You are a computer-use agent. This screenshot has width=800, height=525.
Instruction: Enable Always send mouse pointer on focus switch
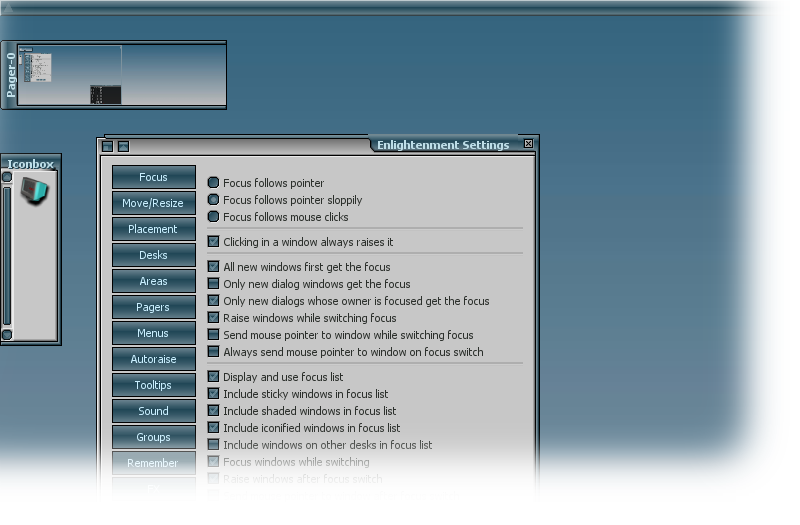tap(213, 352)
